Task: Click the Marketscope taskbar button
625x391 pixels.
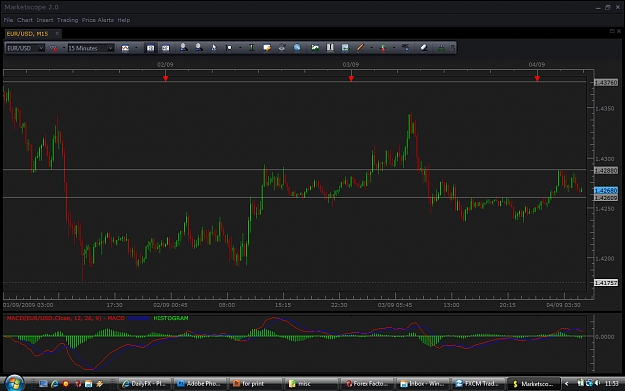Action: (534, 383)
